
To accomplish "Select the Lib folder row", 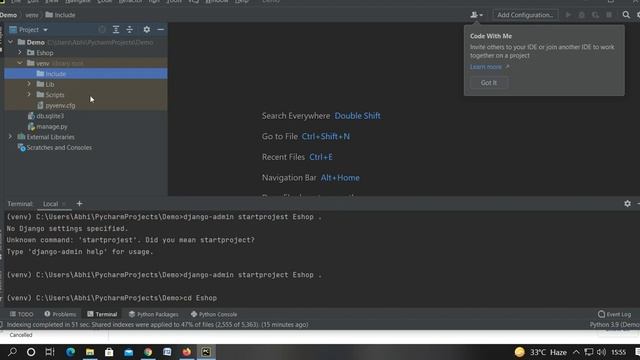I will tap(86, 84).
